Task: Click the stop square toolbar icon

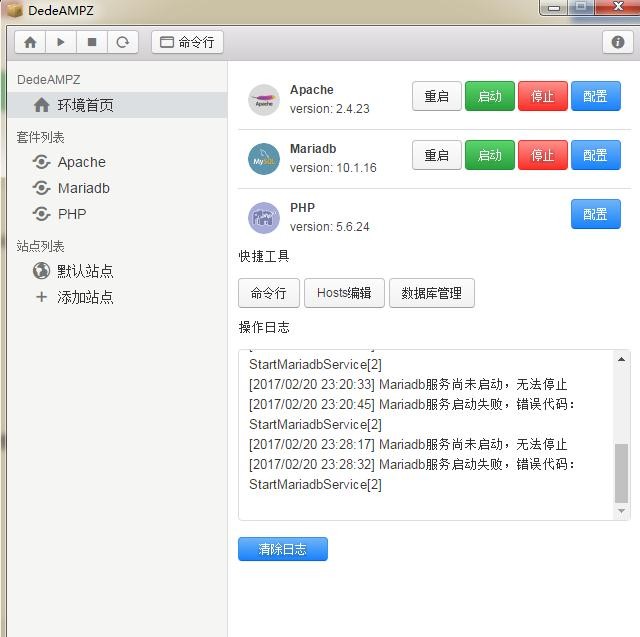Action: pos(92,42)
